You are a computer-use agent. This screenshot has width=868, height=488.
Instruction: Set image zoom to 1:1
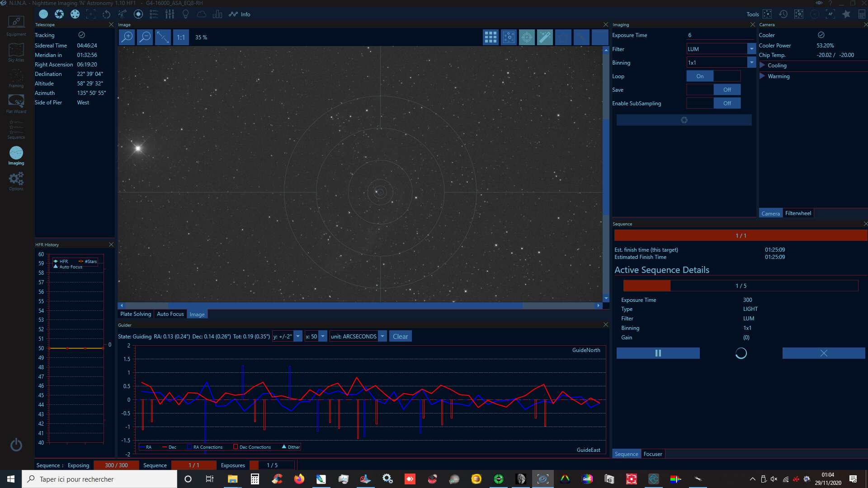tap(180, 37)
